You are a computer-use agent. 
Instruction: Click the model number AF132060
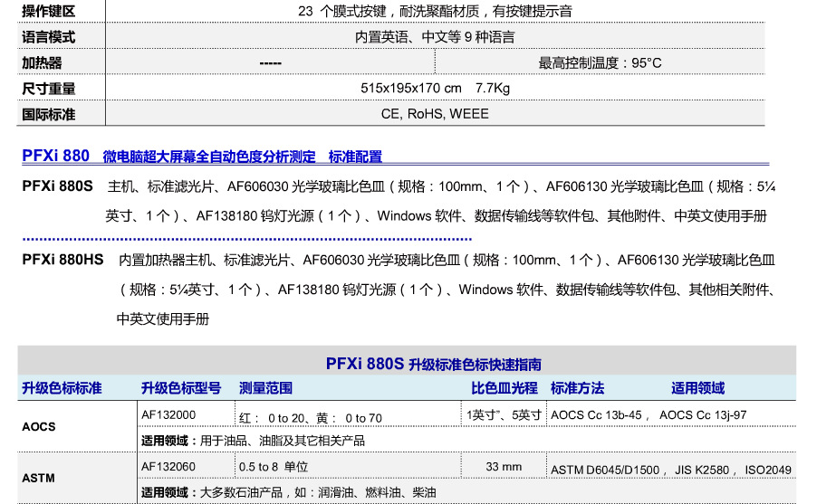click(168, 467)
